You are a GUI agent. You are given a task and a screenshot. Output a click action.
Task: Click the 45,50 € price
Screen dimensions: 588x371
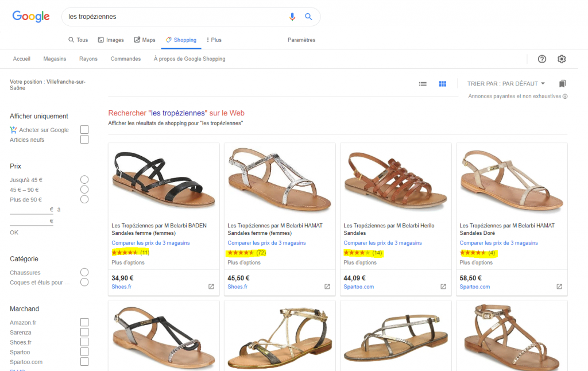click(238, 278)
